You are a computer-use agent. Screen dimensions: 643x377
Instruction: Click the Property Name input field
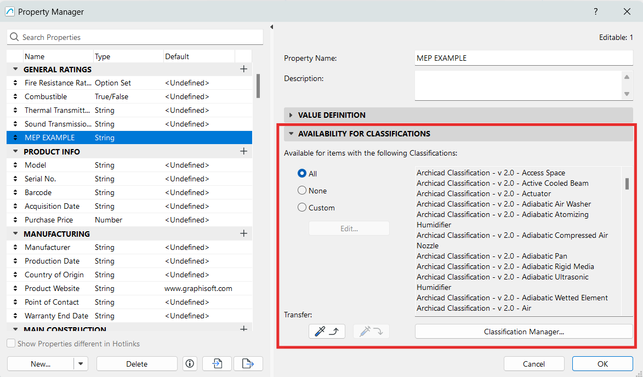(524, 58)
